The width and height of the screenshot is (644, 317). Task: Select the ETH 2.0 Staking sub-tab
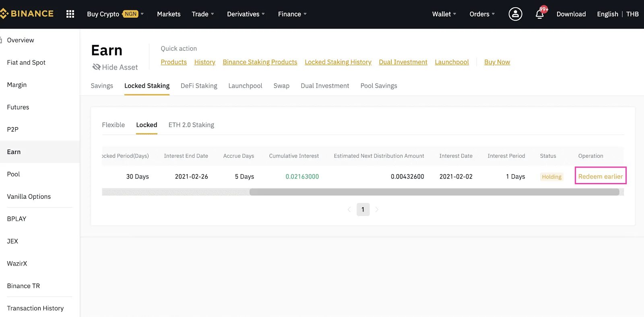191,125
